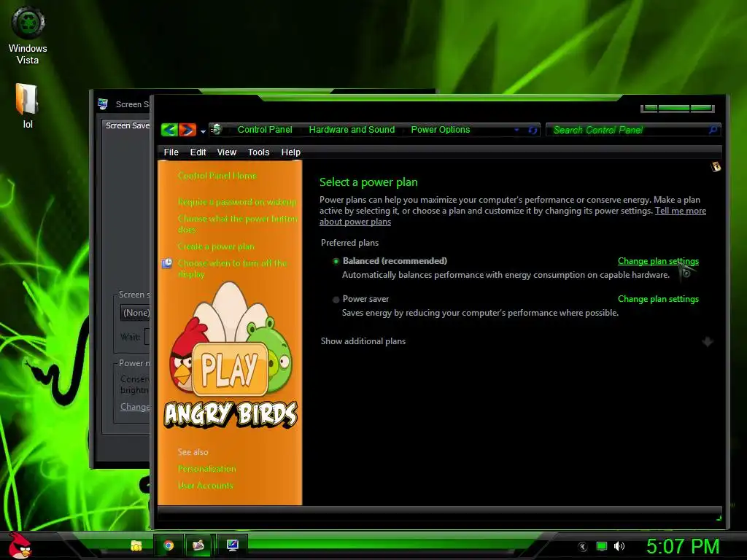Open Choose when to turn off the display
The image size is (747, 560).
(233, 268)
